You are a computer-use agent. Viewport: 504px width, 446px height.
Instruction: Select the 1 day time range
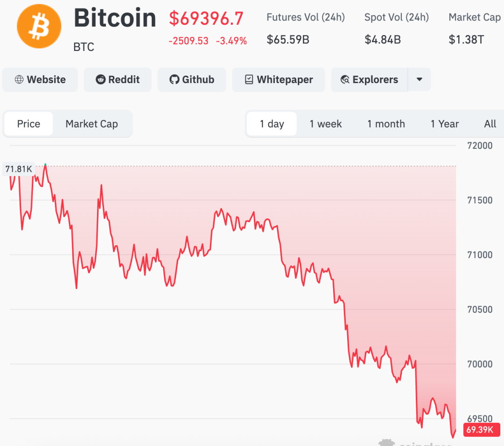point(272,124)
